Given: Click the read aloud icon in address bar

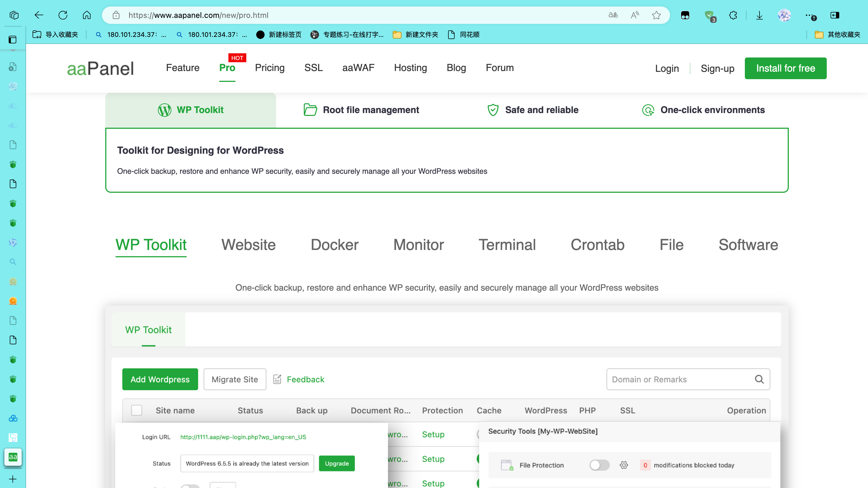Looking at the screenshot, I should (x=635, y=15).
